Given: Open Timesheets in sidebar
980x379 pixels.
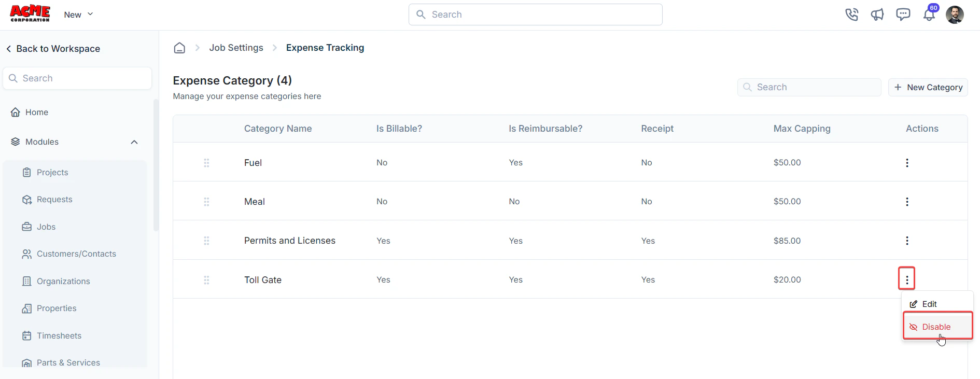Looking at the screenshot, I should pos(59,335).
